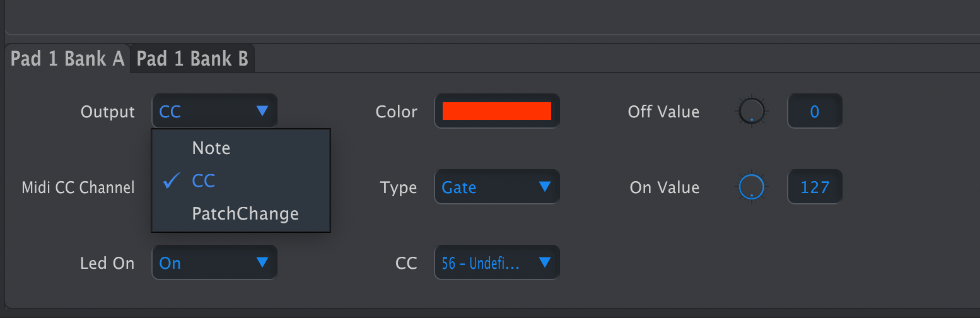
Task: Open the 56 - Undefined CC dropdown
Action: pos(497,262)
